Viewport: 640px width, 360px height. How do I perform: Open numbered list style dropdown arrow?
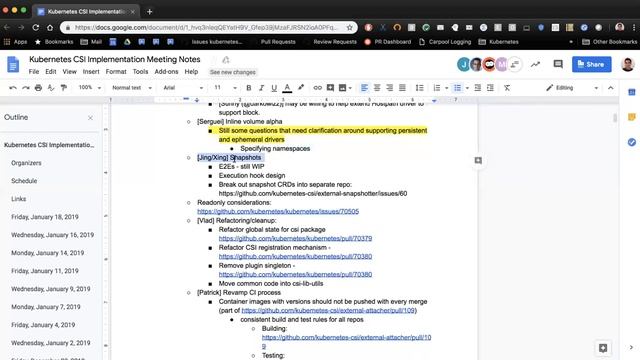446,88
